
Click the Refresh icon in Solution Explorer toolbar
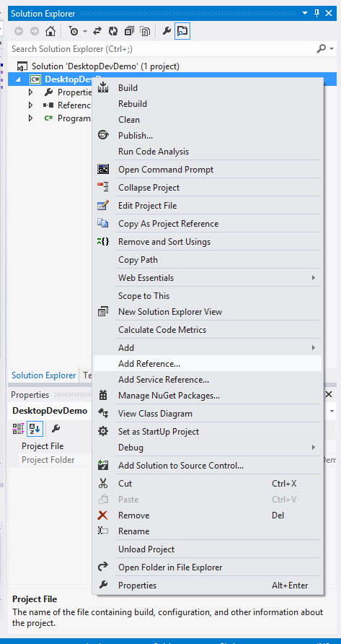113,31
